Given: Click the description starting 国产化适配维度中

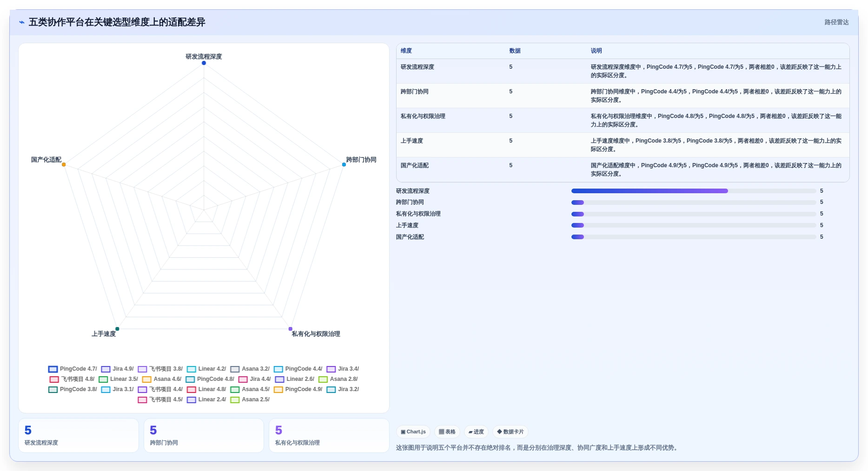Looking at the screenshot, I should pos(716,170).
